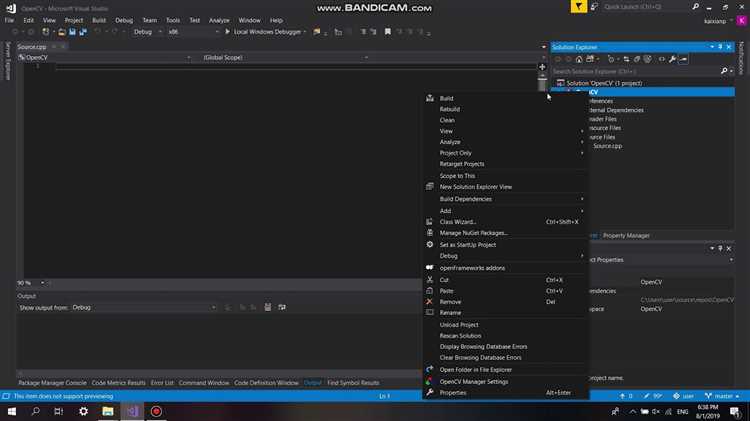Click the openFrameworks addons icon
The image size is (750, 421).
point(430,268)
